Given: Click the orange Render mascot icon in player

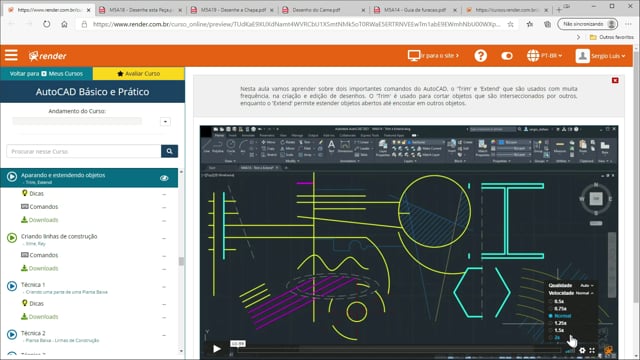Looking at the screenshot, I should point(608,350).
